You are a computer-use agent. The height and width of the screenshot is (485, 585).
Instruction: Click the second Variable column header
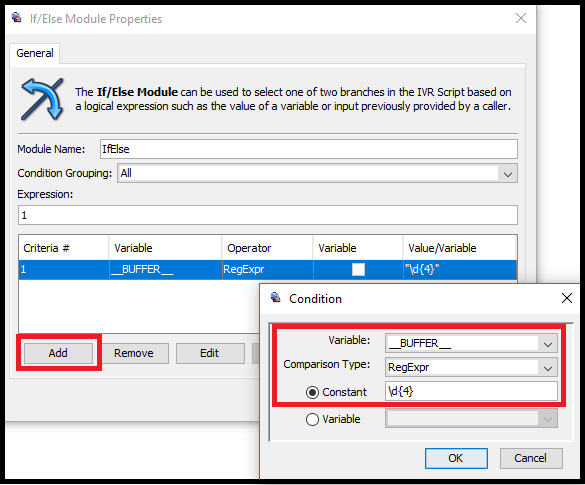pos(358,248)
